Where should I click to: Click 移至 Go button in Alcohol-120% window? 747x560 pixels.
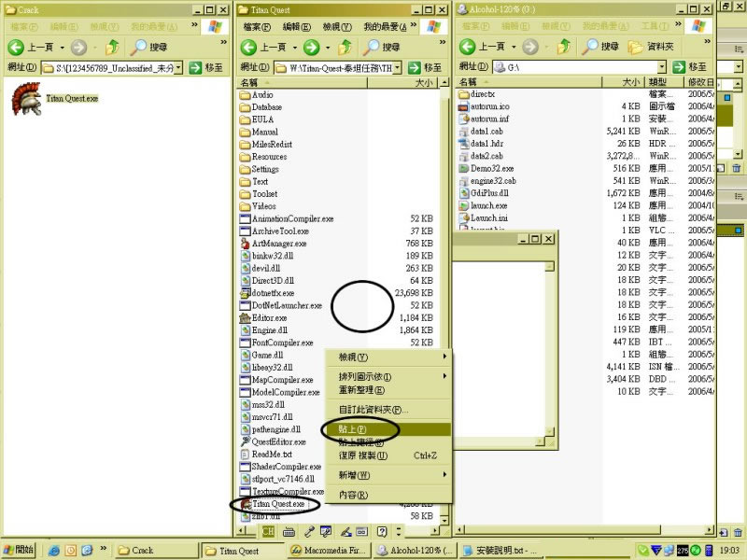(689, 67)
